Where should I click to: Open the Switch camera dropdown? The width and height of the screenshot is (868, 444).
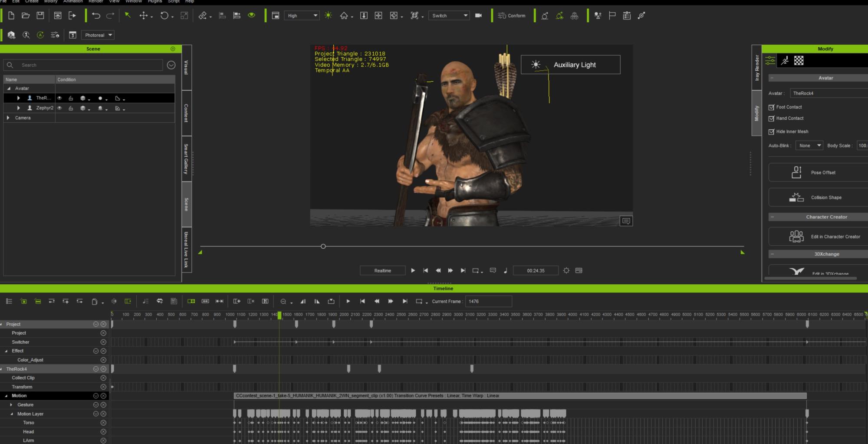click(449, 16)
